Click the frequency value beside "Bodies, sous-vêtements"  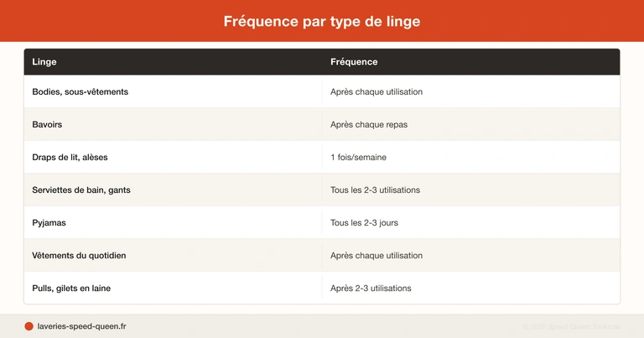click(x=377, y=91)
